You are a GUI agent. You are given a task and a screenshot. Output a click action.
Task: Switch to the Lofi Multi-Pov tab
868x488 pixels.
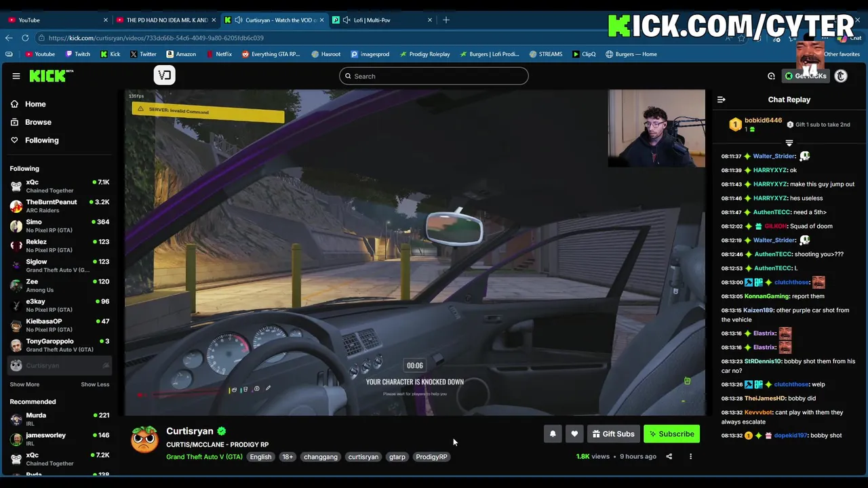(382, 20)
